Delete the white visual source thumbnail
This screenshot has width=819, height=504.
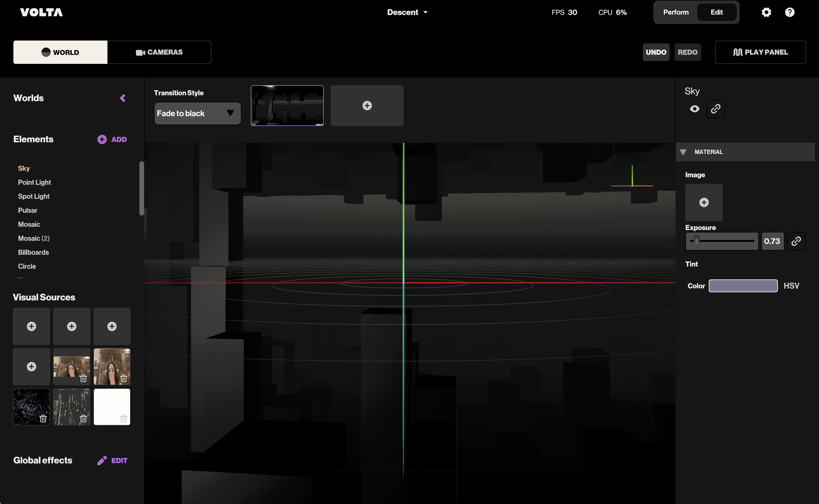123,418
